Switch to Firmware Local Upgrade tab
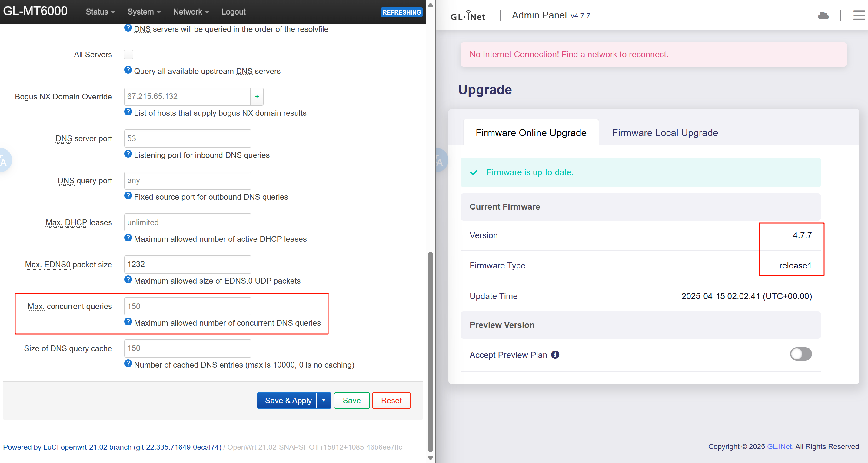The image size is (868, 463). 664,133
